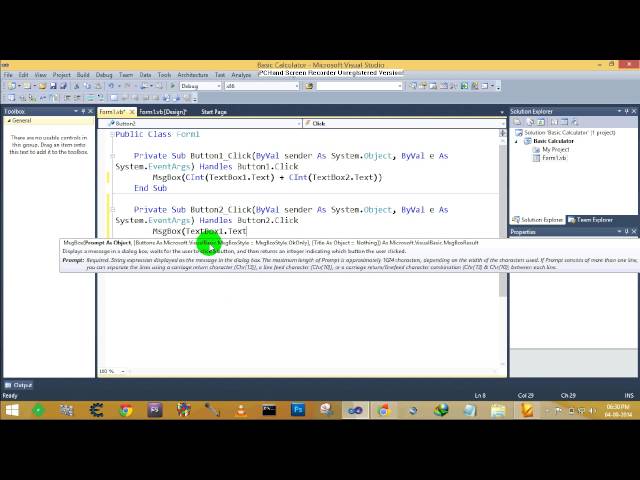Select Solution 'Basic Calculator' root node
Viewport: 640px width, 480px height.
click(x=570, y=133)
